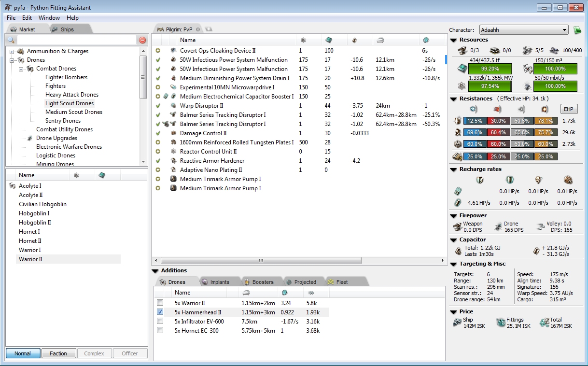
Task: Click the Weapon DPS icon in Firepower
Action: point(457,226)
